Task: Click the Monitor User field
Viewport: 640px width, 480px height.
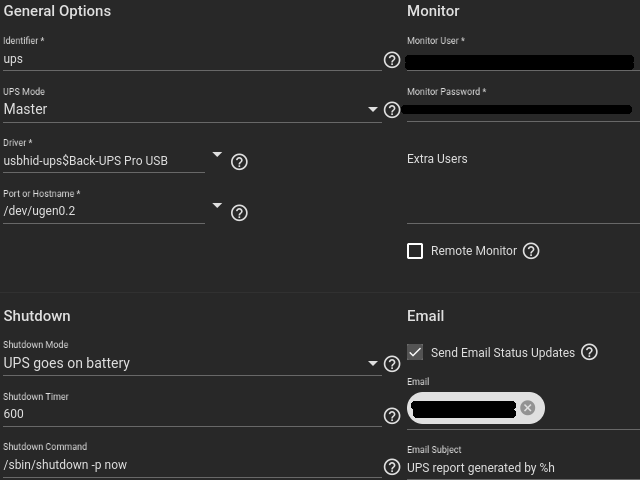Action: point(523,61)
